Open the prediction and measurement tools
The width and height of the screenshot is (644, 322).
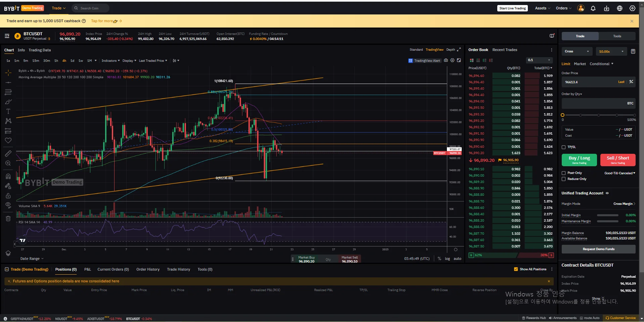coord(8,131)
